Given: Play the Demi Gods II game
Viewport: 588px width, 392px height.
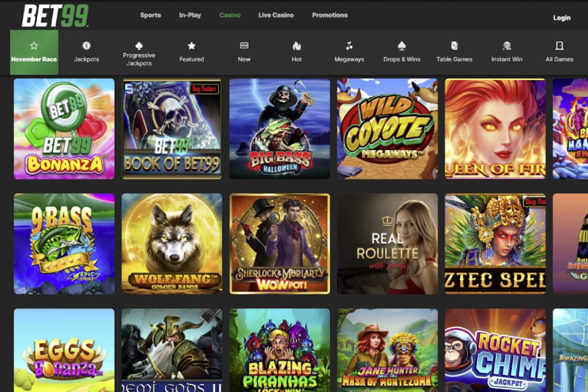Looking at the screenshot, I should (x=172, y=350).
